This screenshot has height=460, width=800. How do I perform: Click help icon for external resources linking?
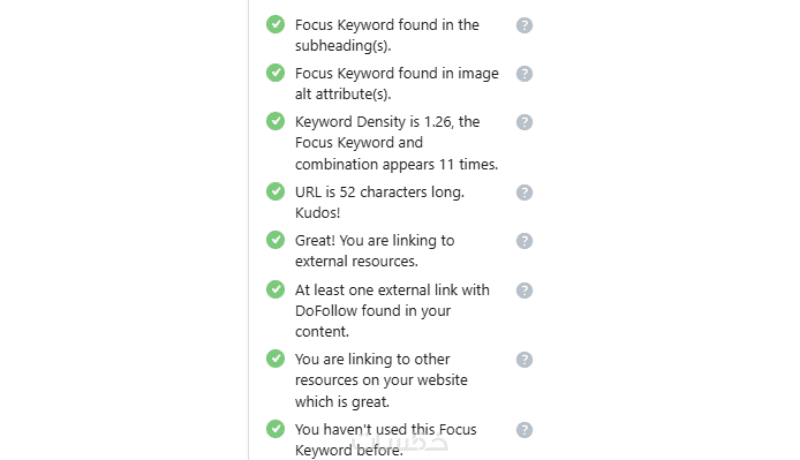tap(524, 241)
